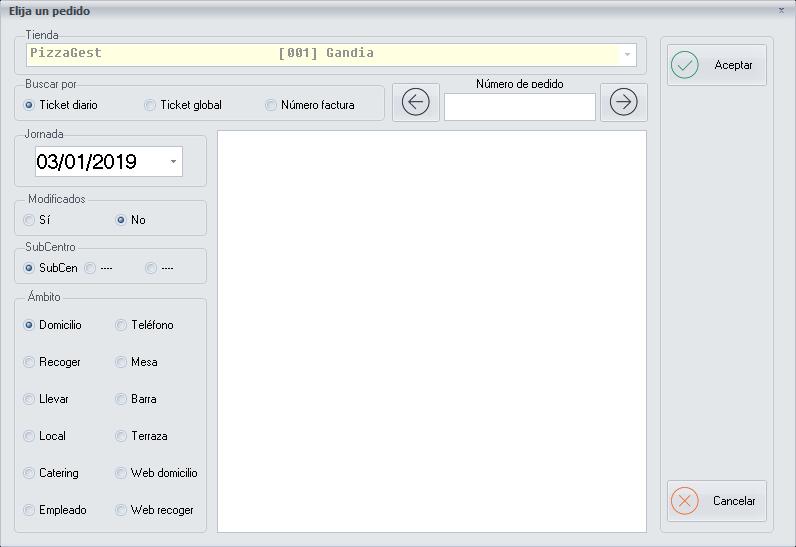Image resolution: width=796 pixels, height=547 pixels.
Task: Click the Número de pedido input field
Action: tap(519, 107)
